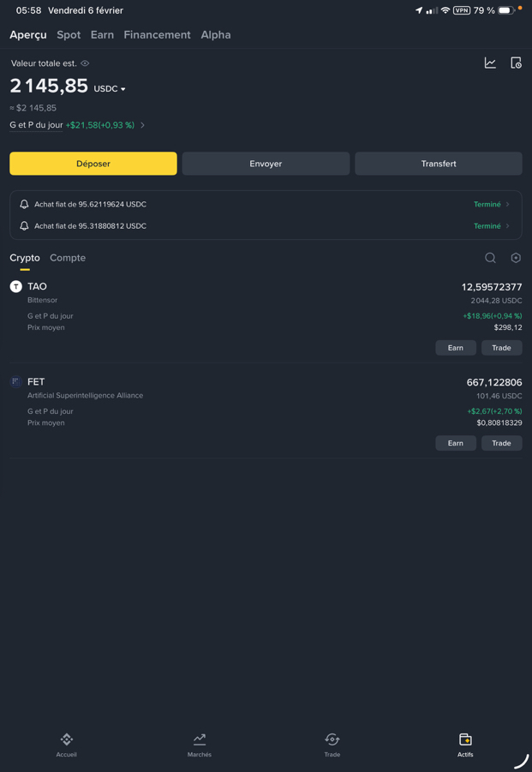532x772 pixels.
Task: Tap the Transfert button
Action: (439, 164)
